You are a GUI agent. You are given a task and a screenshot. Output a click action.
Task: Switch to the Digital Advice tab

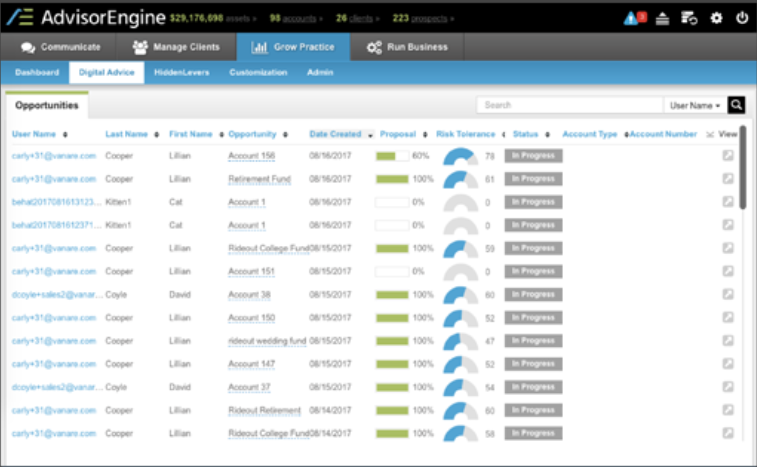(107, 72)
